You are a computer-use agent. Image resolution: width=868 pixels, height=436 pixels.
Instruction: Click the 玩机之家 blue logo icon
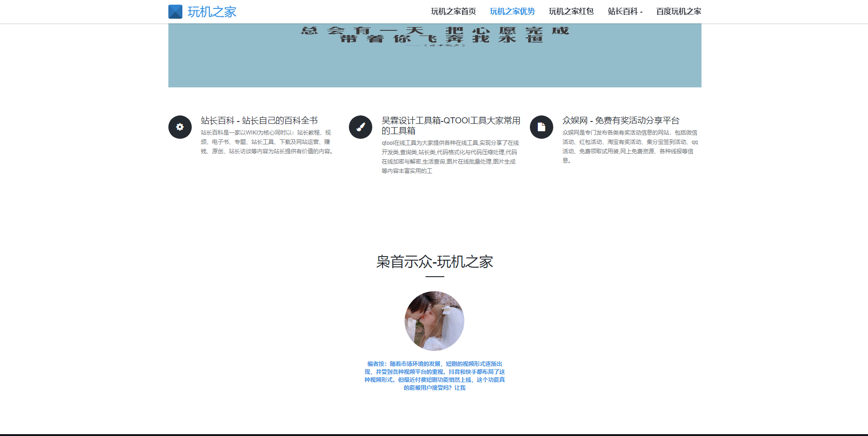pos(175,11)
